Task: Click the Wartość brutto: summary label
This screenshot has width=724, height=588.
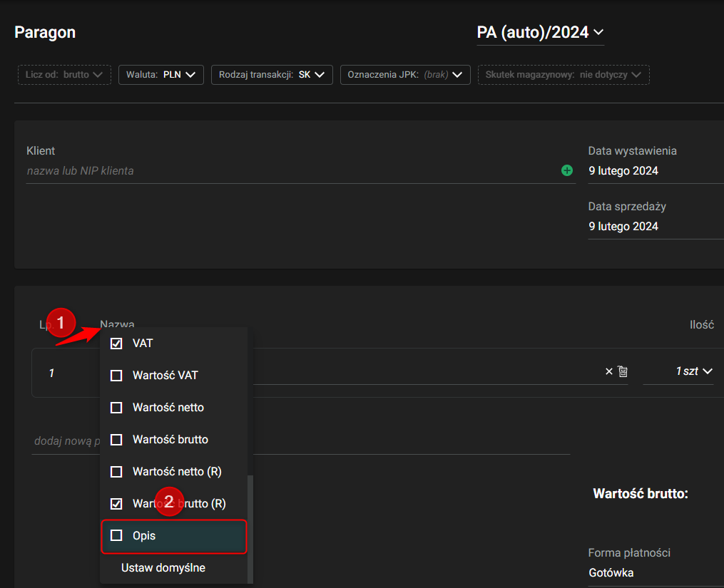Action: click(x=641, y=493)
